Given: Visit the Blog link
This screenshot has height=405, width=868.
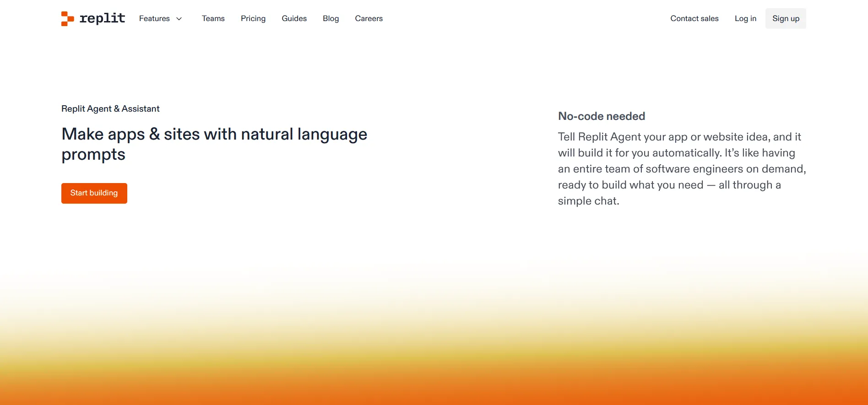Looking at the screenshot, I should 331,19.
